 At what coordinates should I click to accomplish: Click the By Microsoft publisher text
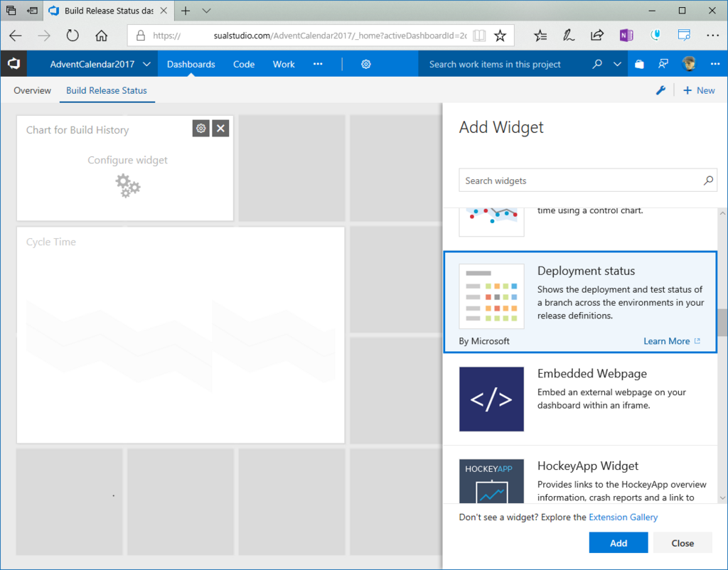(483, 341)
